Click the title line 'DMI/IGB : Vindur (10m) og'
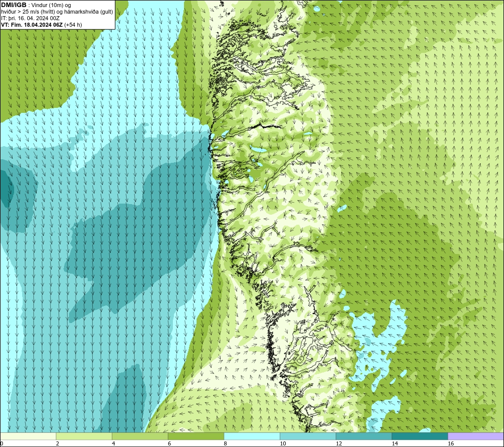This screenshot has width=504, height=447. [36, 5]
